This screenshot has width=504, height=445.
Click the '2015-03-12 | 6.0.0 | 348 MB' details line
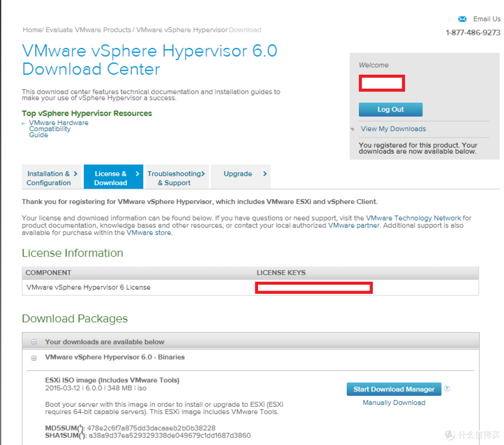(x=96, y=388)
